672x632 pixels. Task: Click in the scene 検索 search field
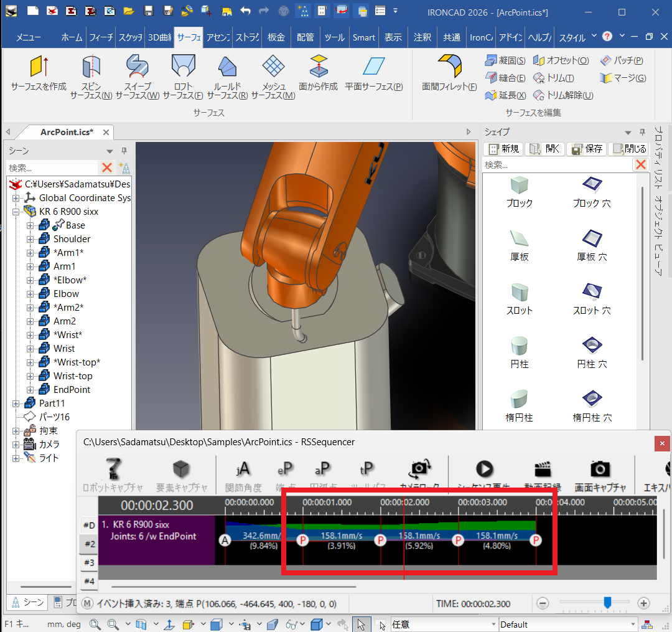click(52, 167)
